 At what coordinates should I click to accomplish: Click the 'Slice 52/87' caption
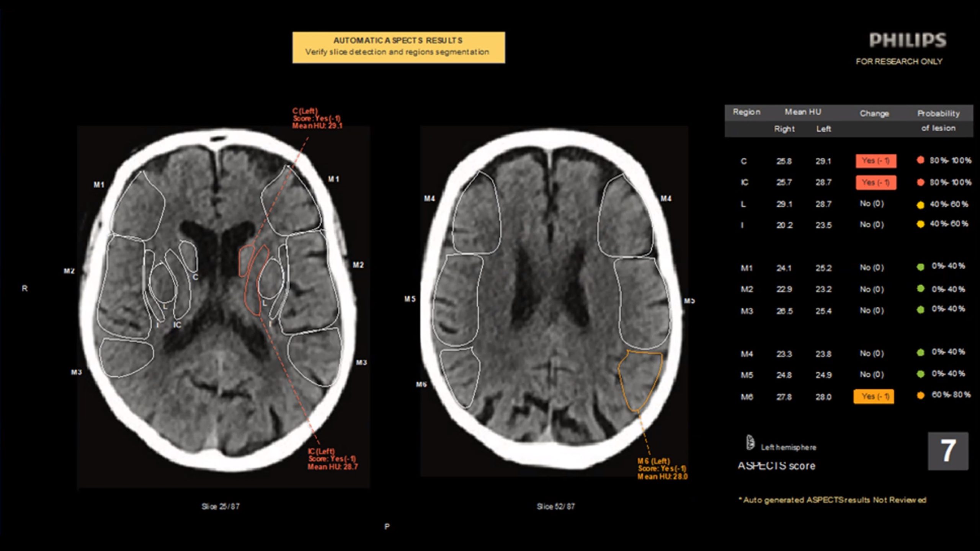pyautogui.click(x=555, y=506)
